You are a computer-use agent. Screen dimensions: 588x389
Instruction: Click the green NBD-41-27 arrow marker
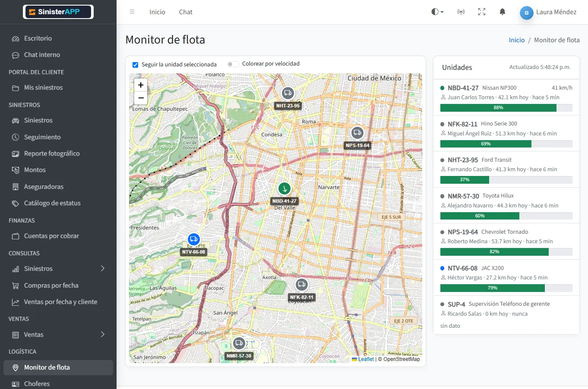click(285, 188)
